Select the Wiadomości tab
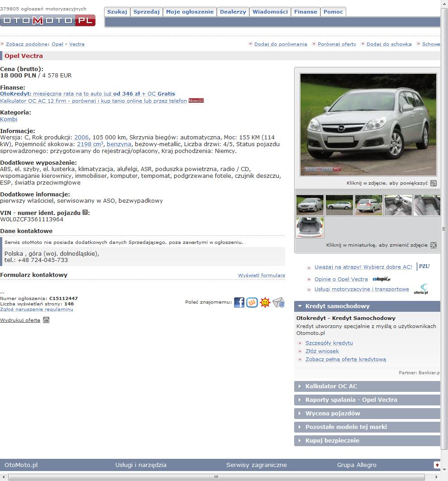Viewport: 448px width, 481px height. coord(270,12)
